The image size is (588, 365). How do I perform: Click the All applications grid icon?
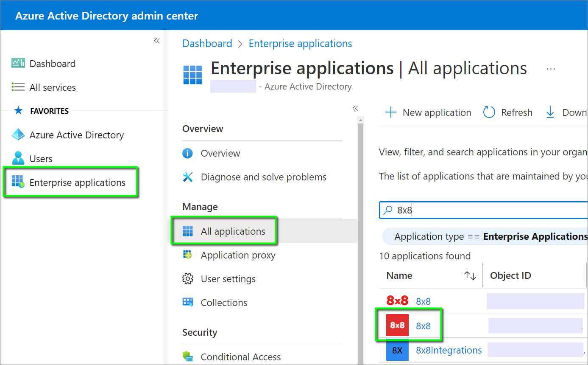(188, 231)
